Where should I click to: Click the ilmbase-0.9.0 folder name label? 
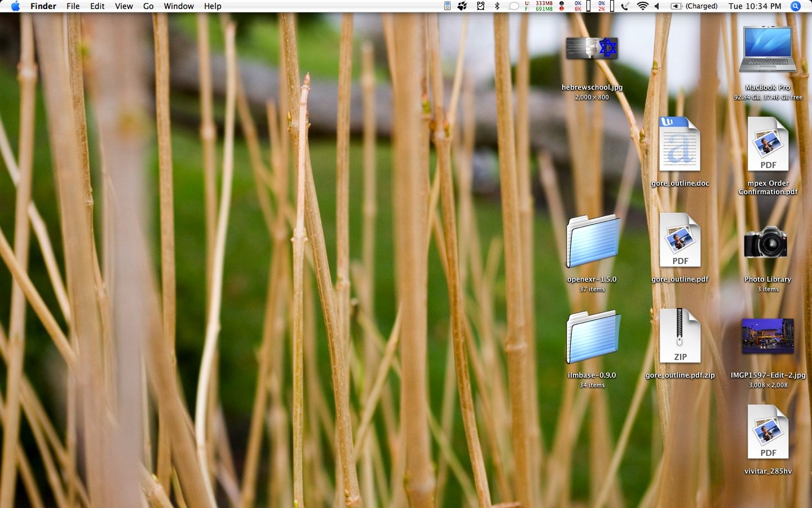tap(592, 375)
